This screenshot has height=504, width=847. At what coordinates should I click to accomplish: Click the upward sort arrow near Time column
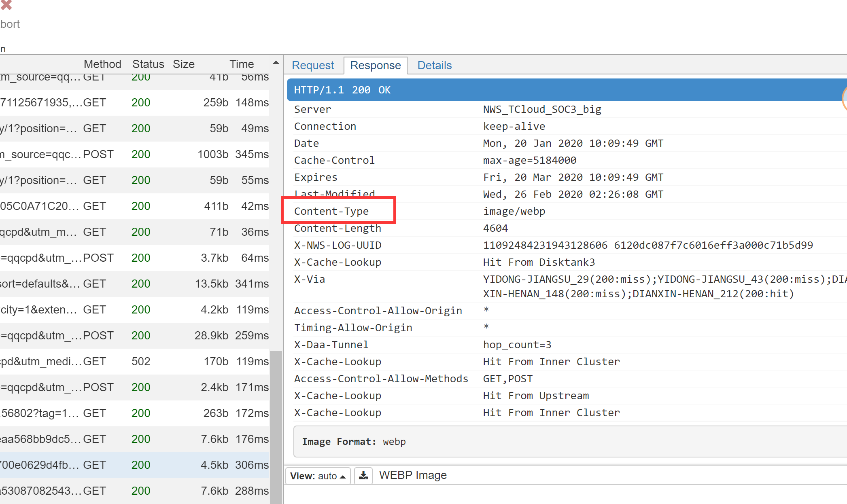pos(276,63)
